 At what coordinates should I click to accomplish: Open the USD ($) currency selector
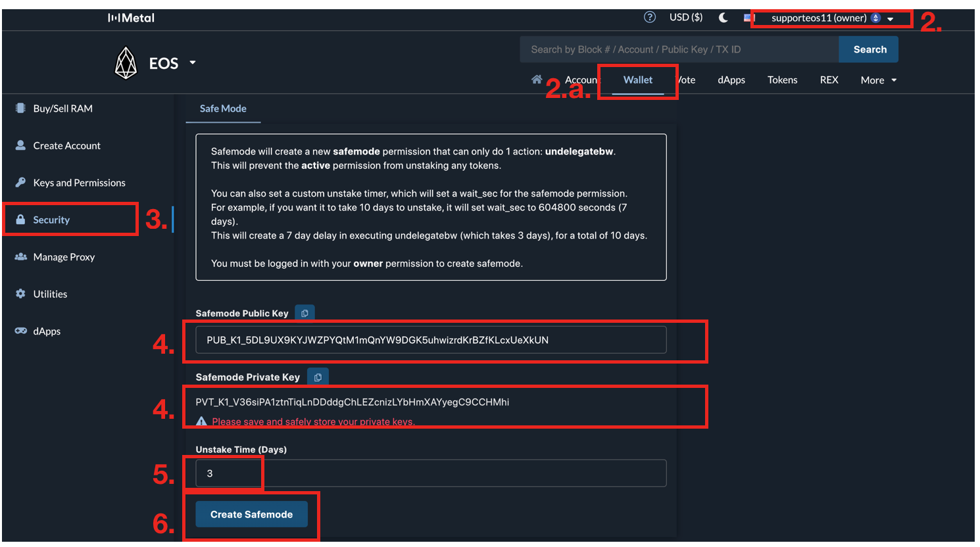pyautogui.click(x=686, y=18)
